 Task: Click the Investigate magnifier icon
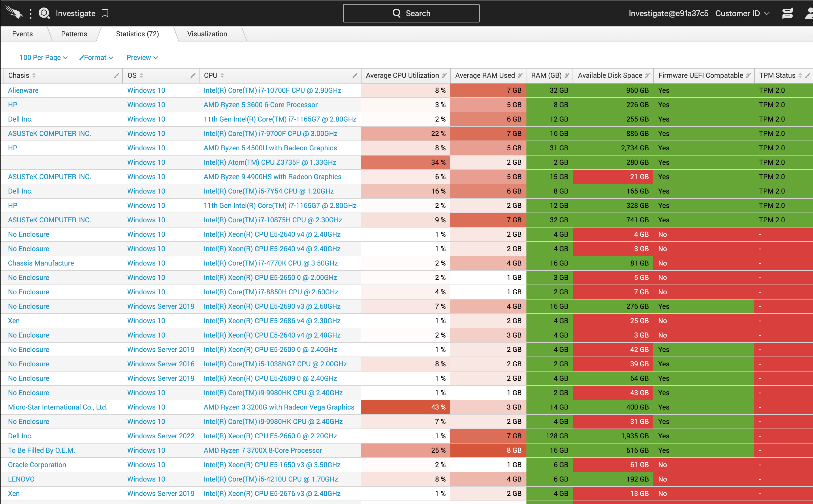point(44,13)
